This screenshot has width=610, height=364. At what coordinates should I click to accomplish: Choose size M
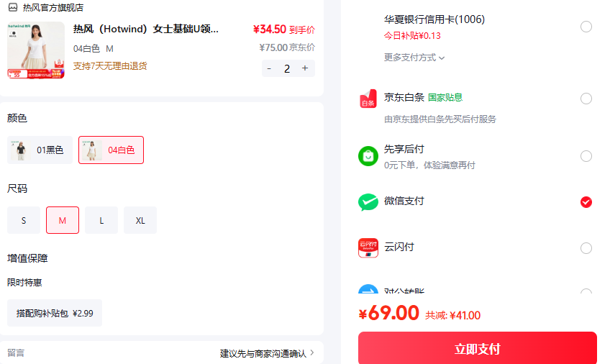(x=63, y=221)
